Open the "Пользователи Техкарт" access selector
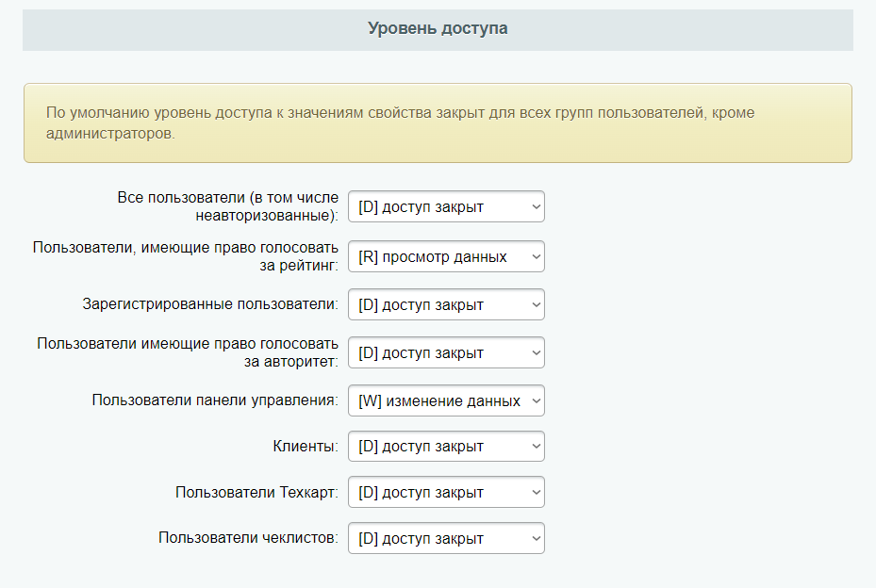The height and width of the screenshot is (588, 876). point(445,491)
